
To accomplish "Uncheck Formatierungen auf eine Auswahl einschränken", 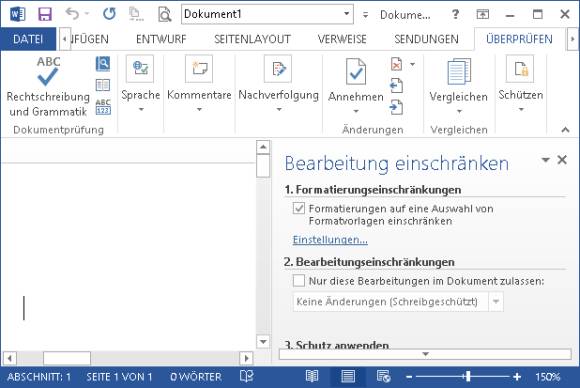I will click(x=299, y=208).
